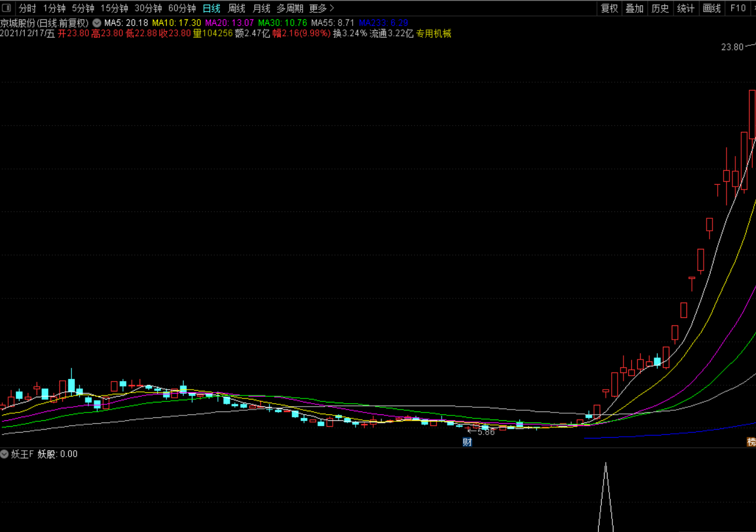Open the 复权 adjustment option
This screenshot has width=756, height=532.
pos(609,8)
